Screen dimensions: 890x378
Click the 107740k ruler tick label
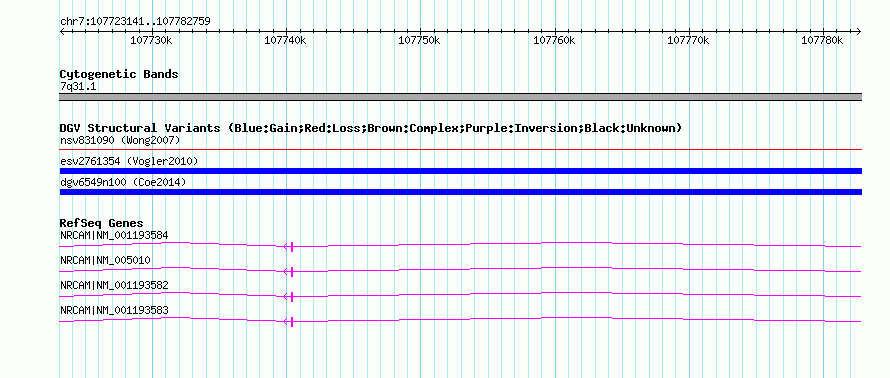[286, 40]
